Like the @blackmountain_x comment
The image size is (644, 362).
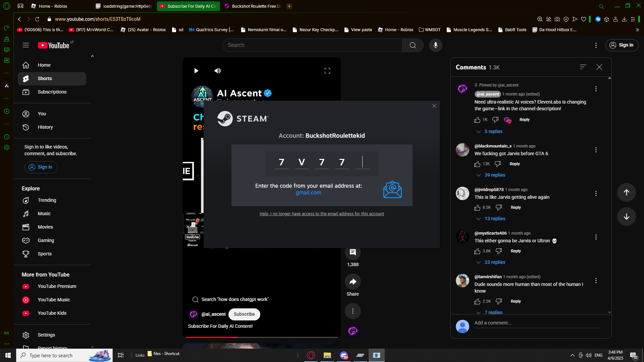click(477, 164)
